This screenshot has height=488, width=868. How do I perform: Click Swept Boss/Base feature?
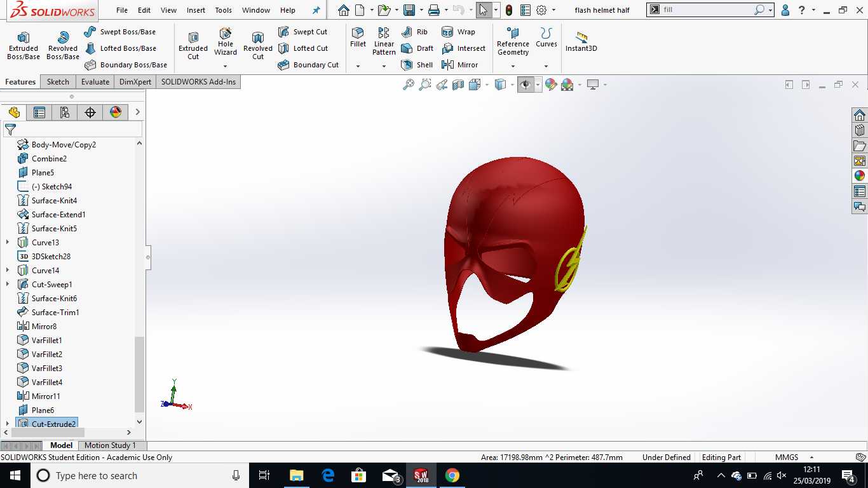pos(120,32)
